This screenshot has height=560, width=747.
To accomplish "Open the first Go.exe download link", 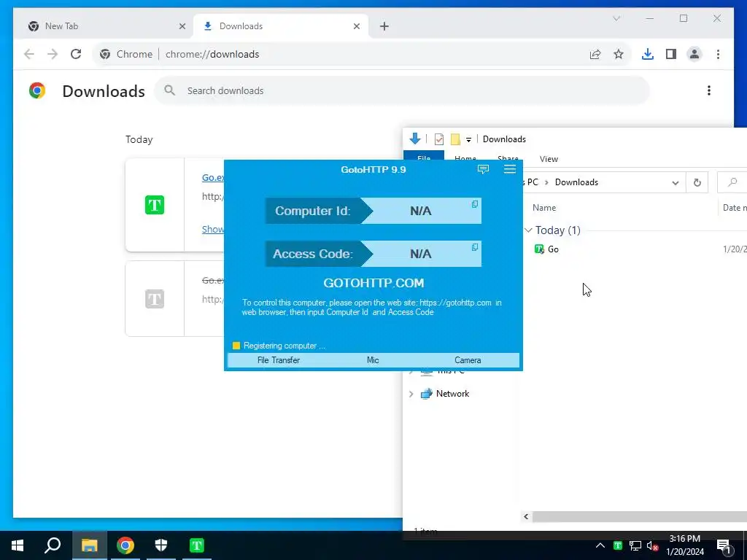I will [x=213, y=177].
